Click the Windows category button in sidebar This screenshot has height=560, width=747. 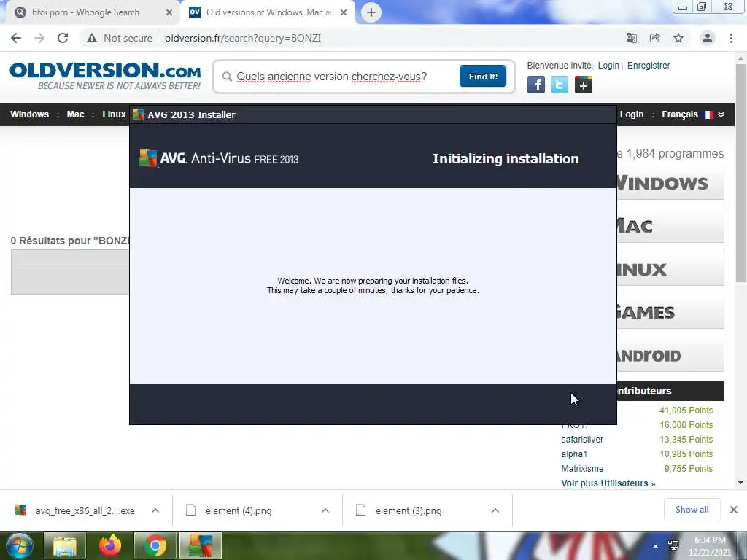coord(670,182)
